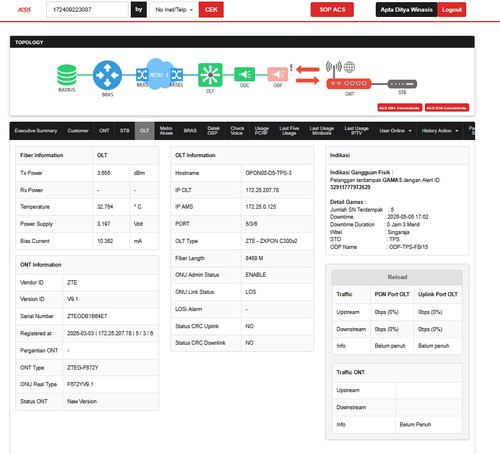Open the Last Usage IPTV tab

coord(356,131)
